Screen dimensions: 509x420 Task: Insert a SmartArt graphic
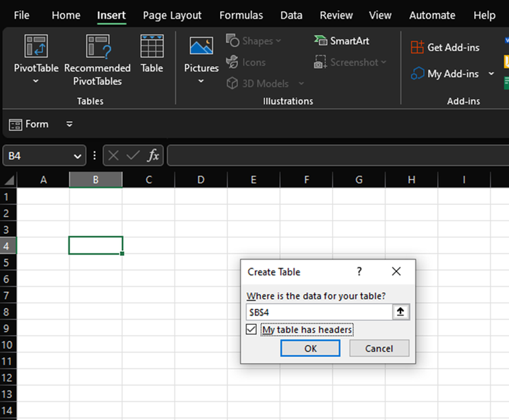pyautogui.click(x=342, y=41)
